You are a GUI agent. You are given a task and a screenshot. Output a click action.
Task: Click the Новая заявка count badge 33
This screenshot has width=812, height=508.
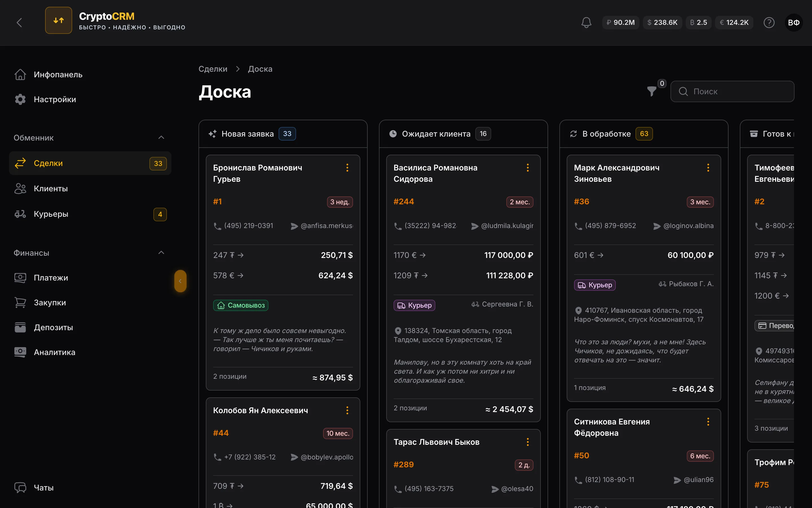287,134
